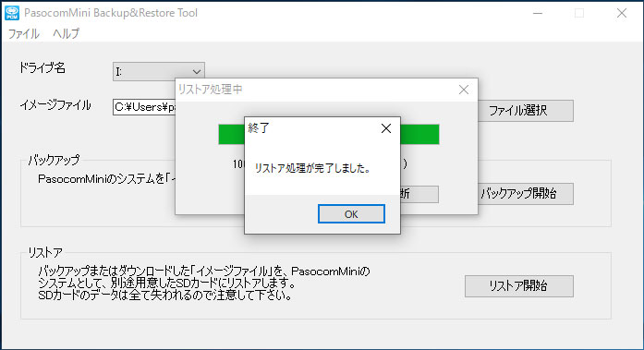Image resolution: width=644 pixels, height=350 pixels.
Task: Click the PasocomMini app icon in title bar
Action: [12, 13]
